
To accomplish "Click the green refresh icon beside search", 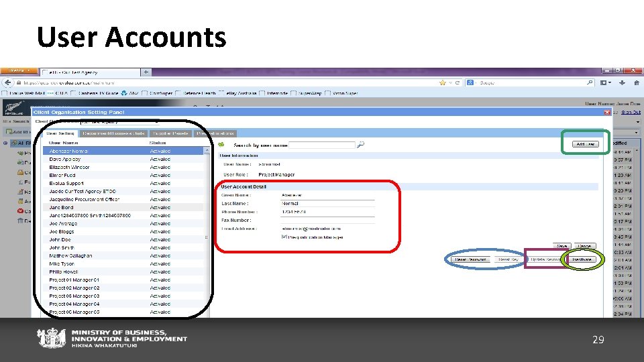I will [221, 145].
